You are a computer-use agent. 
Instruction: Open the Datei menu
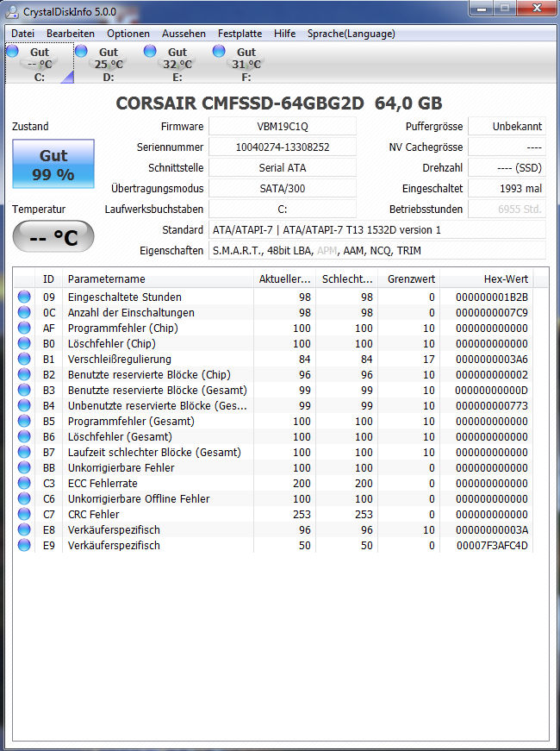pyautogui.click(x=23, y=34)
